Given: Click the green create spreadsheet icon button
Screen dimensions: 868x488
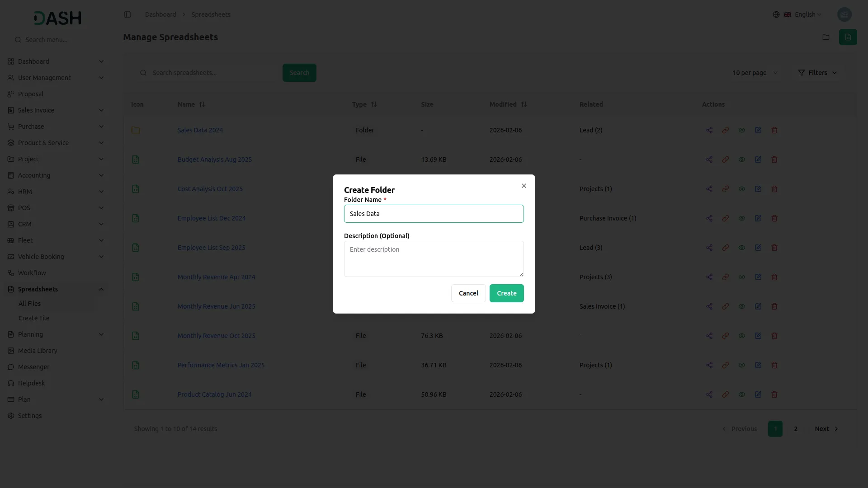Looking at the screenshot, I should (x=848, y=37).
